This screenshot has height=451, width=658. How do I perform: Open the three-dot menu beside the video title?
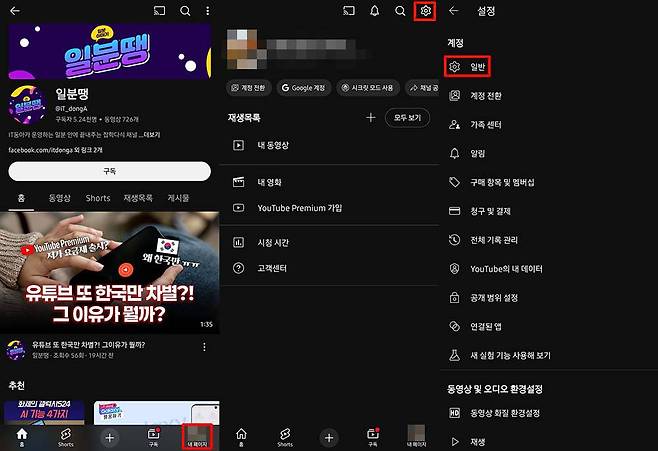[204, 347]
